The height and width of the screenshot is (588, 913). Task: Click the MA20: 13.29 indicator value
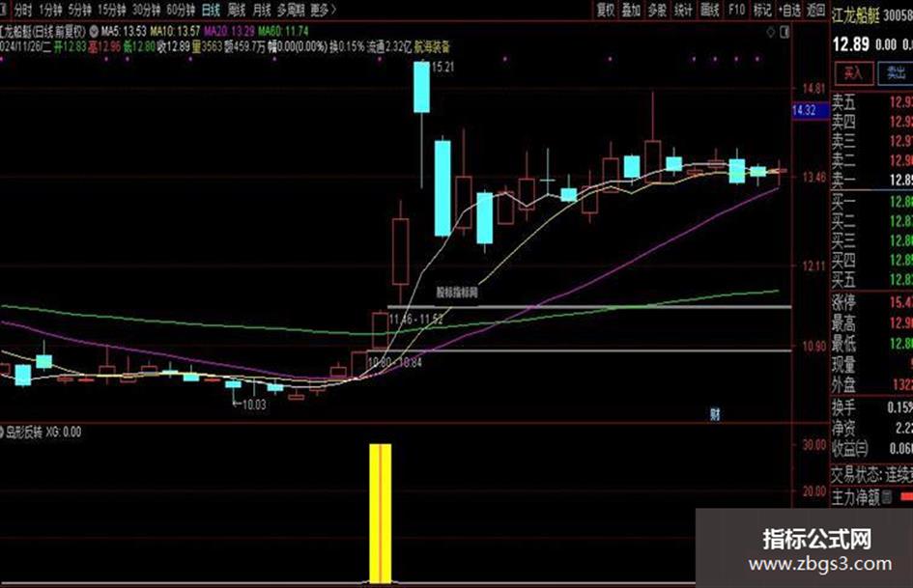(229, 31)
